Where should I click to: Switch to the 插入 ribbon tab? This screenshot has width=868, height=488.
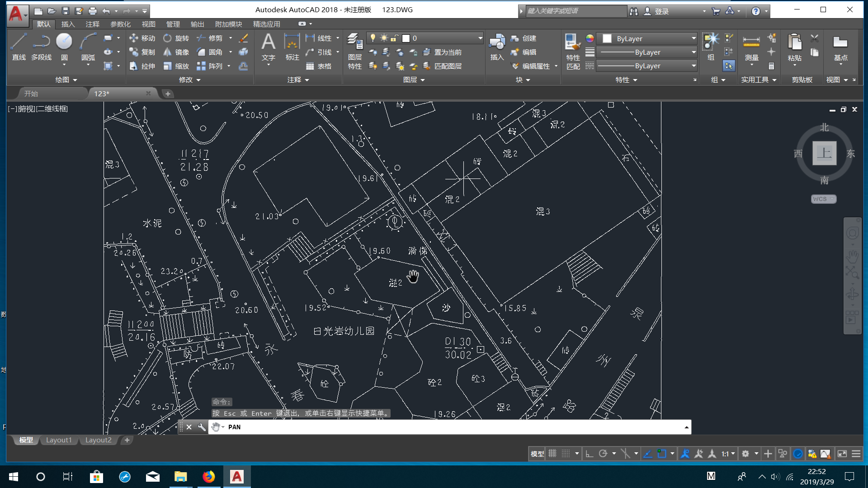[x=68, y=24]
